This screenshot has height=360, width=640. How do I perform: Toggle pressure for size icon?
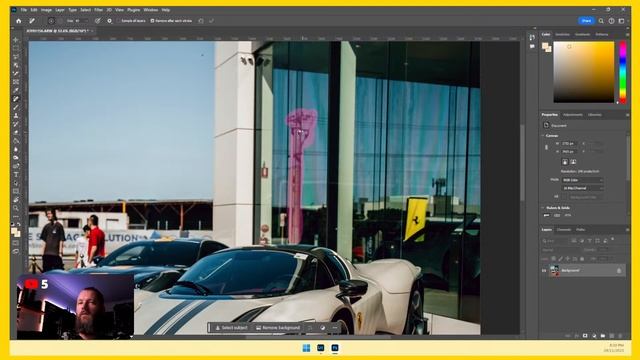pos(98,21)
